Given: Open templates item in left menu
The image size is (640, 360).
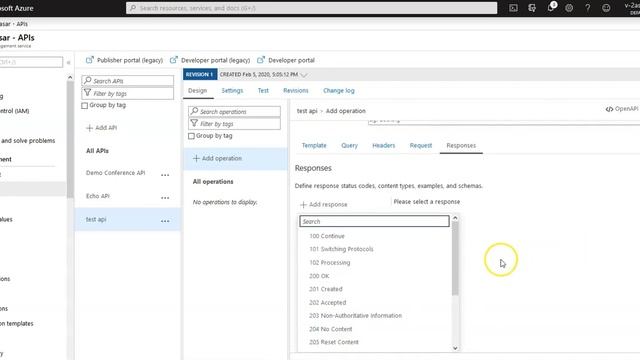Looking at the screenshot, I should (x=17, y=323).
